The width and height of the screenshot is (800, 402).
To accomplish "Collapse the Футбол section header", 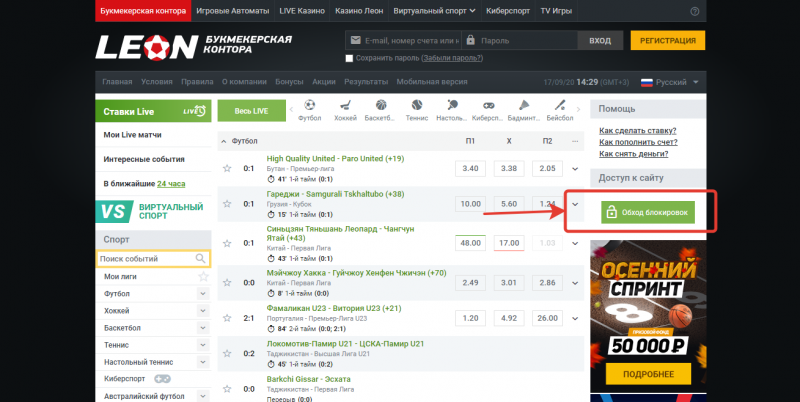I will coord(223,141).
